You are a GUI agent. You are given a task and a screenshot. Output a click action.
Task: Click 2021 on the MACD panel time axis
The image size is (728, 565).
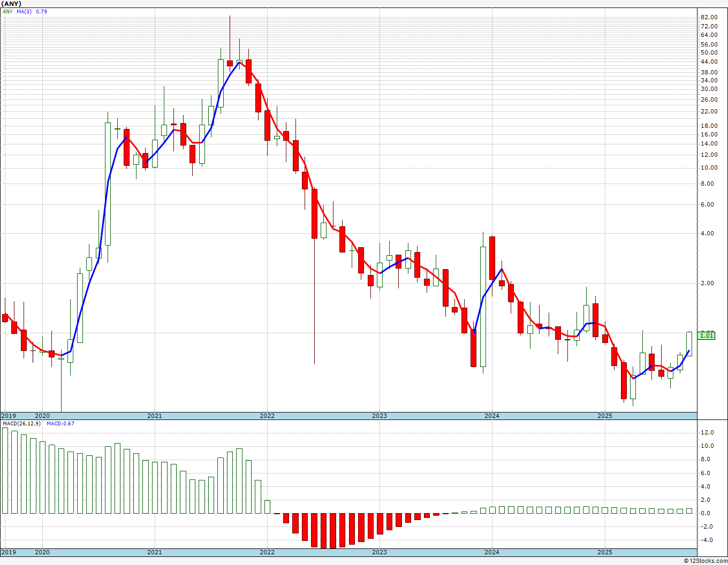(x=155, y=552)
